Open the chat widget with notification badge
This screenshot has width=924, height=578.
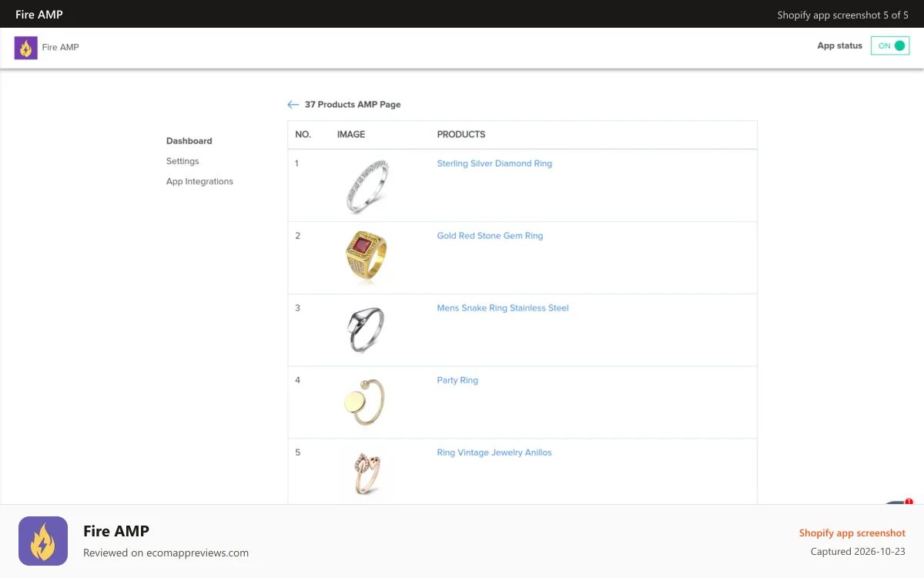[899, 502]
